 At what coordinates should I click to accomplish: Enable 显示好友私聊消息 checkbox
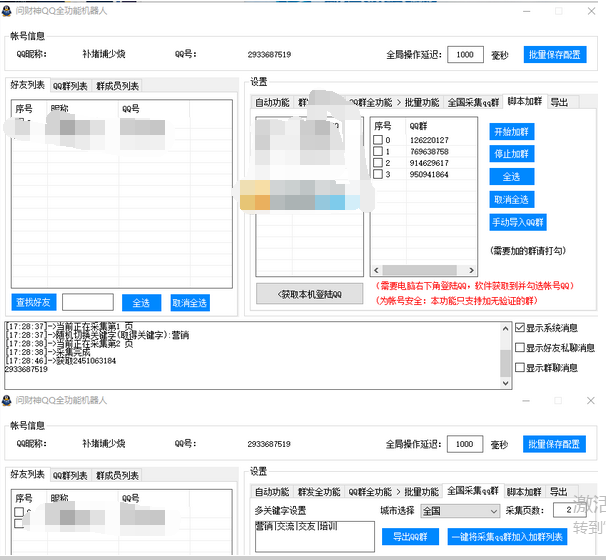click(x=520, y=347)
